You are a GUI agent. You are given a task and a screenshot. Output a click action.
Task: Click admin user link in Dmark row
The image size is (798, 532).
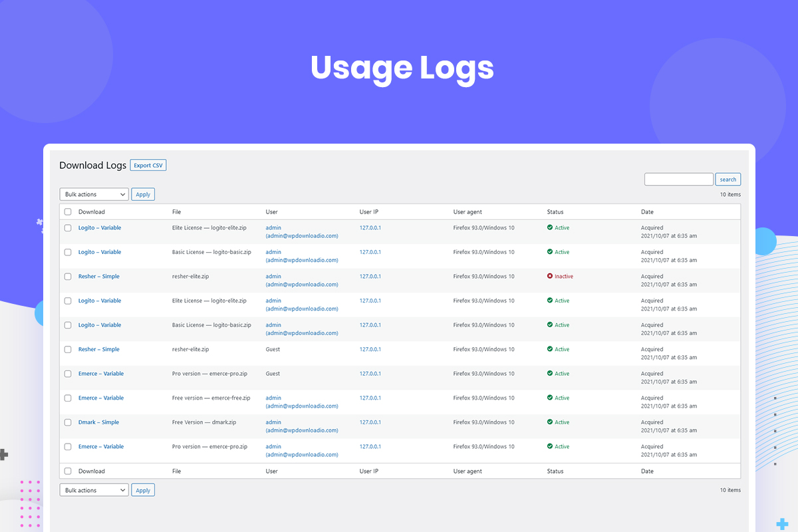pos(273,422)
